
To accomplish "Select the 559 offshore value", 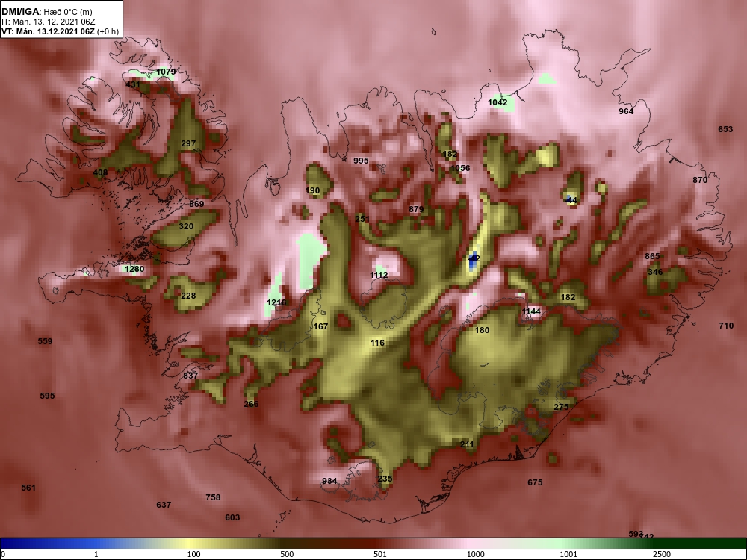I will click(45, 341).
